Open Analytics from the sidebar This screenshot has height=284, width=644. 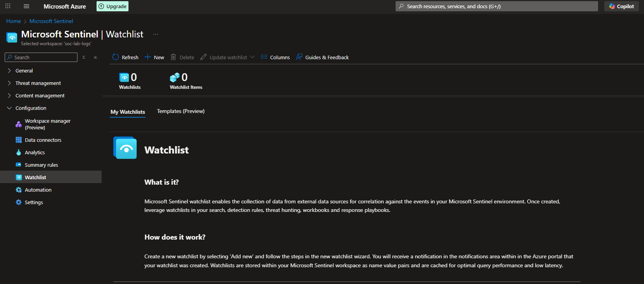tap(35, 152)
